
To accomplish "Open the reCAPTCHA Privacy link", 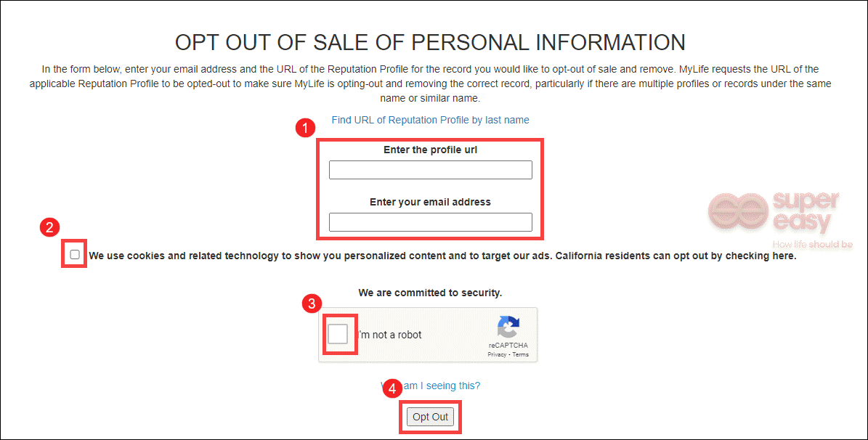I will tap(497, 355).
